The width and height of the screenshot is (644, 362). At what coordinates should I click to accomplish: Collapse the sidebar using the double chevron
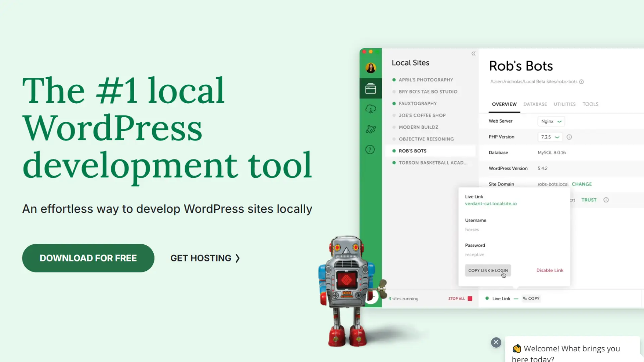474,53
